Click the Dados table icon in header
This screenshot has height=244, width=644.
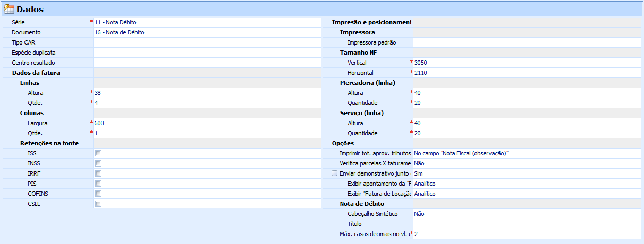tap(10, 9)
